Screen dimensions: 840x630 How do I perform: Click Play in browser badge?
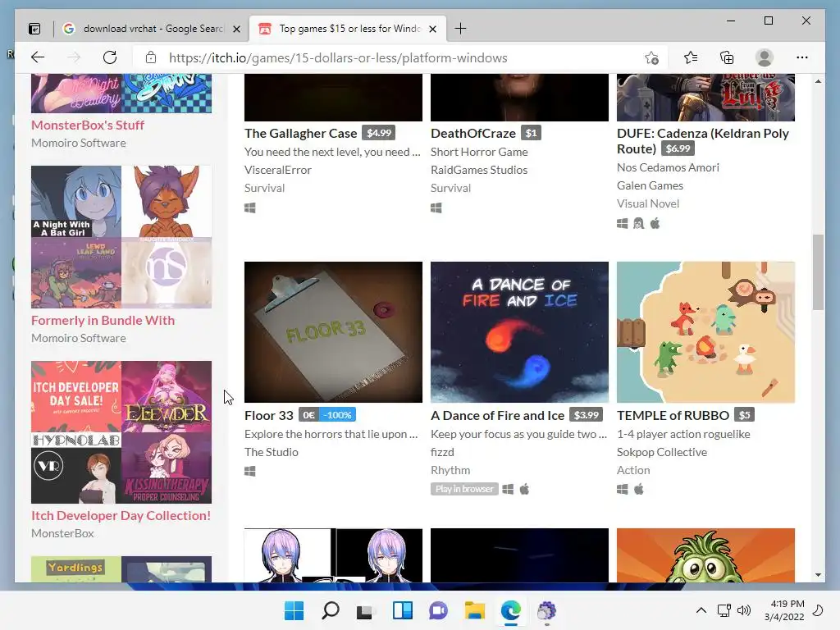pos(464,489)
